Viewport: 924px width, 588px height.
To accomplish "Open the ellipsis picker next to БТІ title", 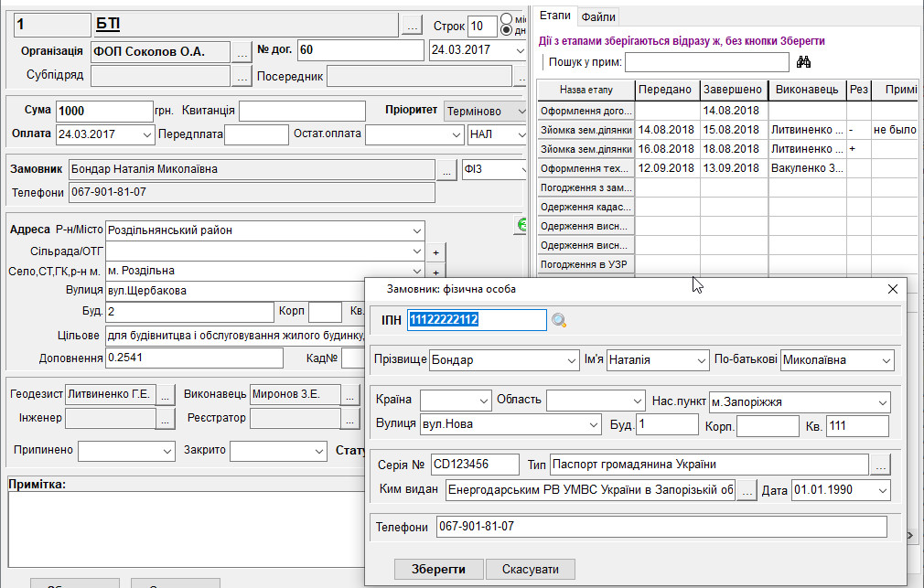I will click(412, 26).
